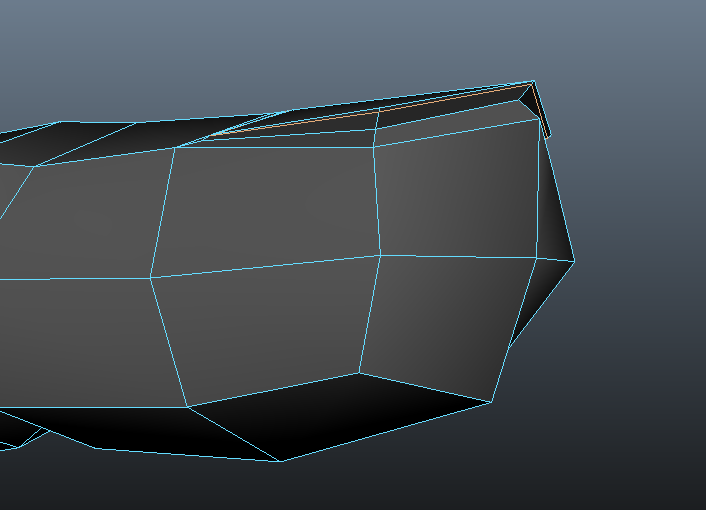Viewport: 706px width, 510px height.
Task: Select the bottommost vertex of the dark underside
Action: pos(281,461)
